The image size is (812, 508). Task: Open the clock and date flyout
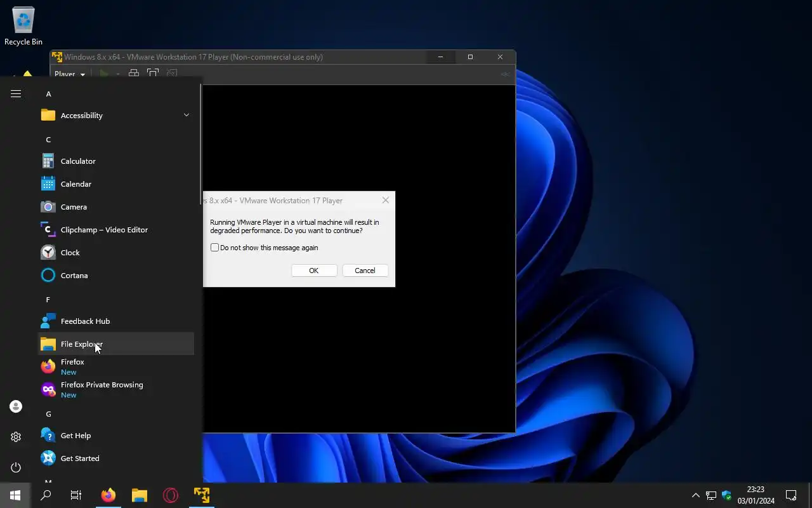pos(756,495)
